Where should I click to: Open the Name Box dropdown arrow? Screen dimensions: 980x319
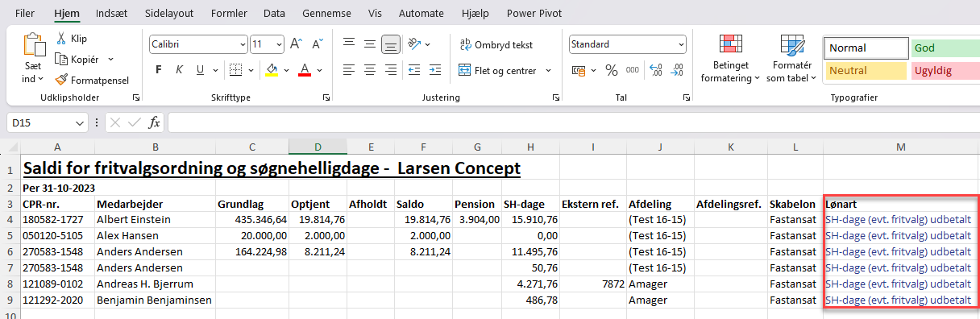point(80,123)
